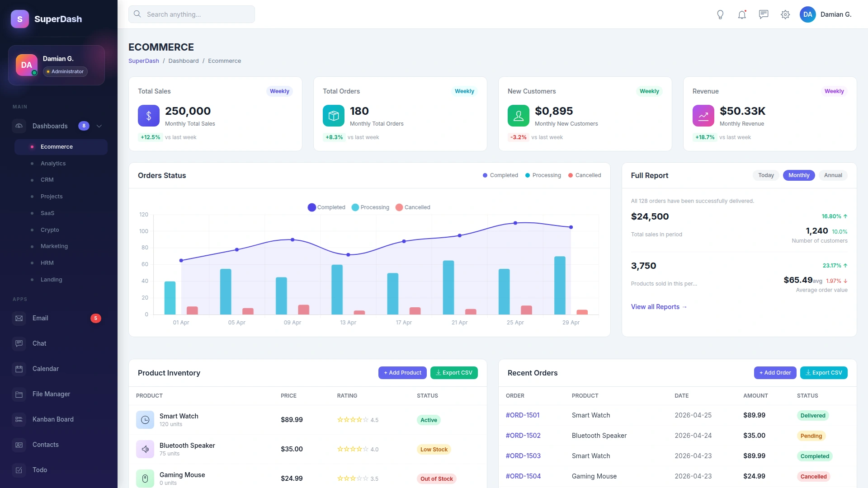Viewport: 868px width, 488px height.
Task: Open the Analytics dashboard
Action: coord(61,164)
